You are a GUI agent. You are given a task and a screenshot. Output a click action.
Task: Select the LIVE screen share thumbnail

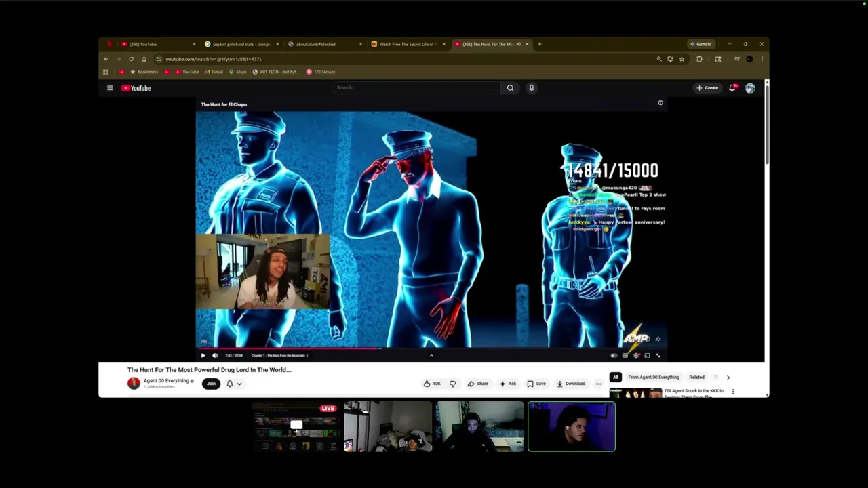pyautogui.click(x=296, y=427)
